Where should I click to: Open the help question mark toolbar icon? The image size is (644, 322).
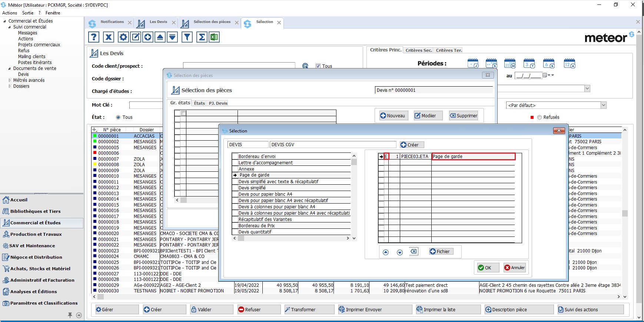click(94, 37)
